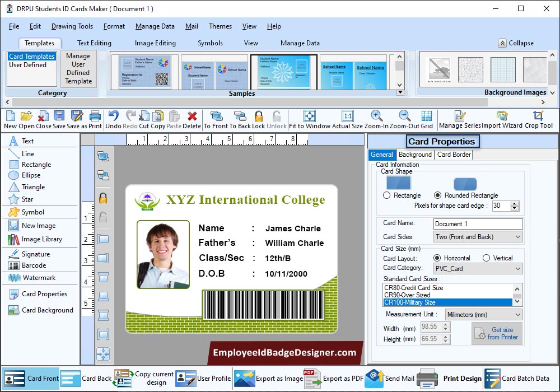Select the Star shape tool

point(21,199)
